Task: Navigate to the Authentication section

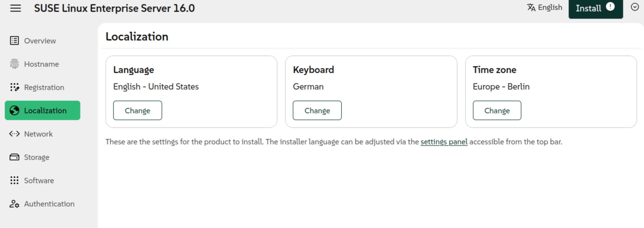Action: point(49,204)
